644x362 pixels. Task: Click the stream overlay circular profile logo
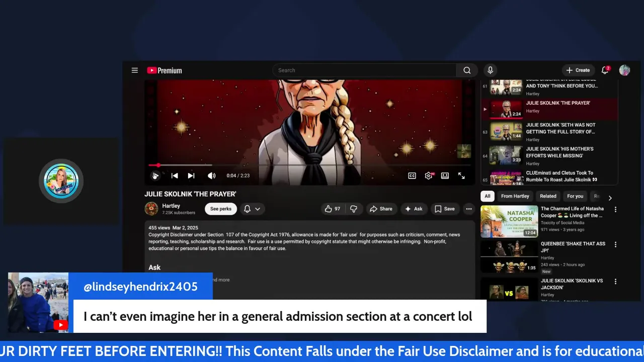[61, 181]
